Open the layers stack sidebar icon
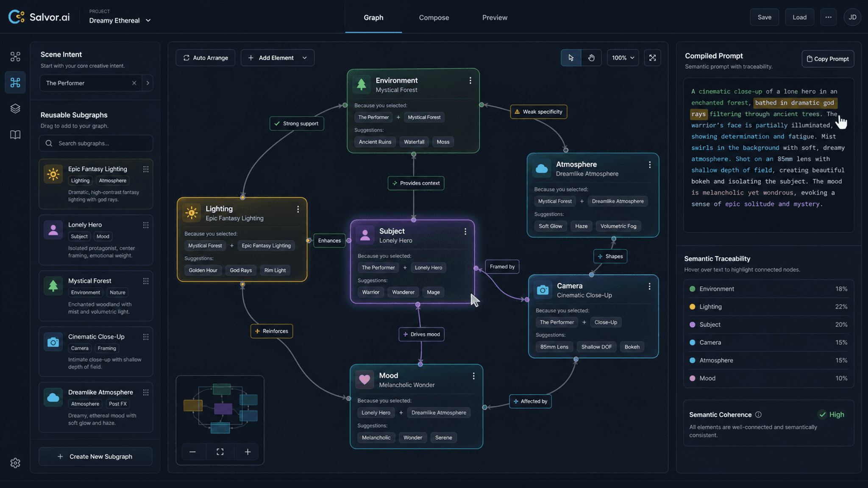This screenshot has width=868, height=488. pos(15,108)
